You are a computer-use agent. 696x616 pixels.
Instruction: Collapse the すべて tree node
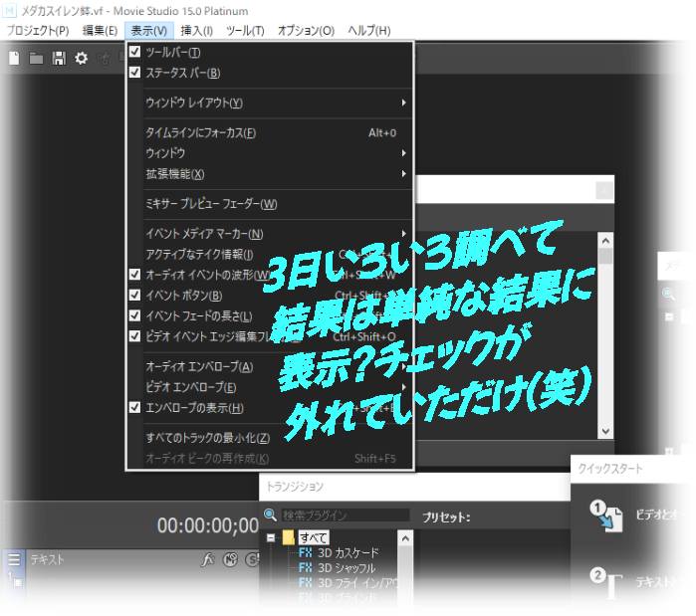point(271,537)
